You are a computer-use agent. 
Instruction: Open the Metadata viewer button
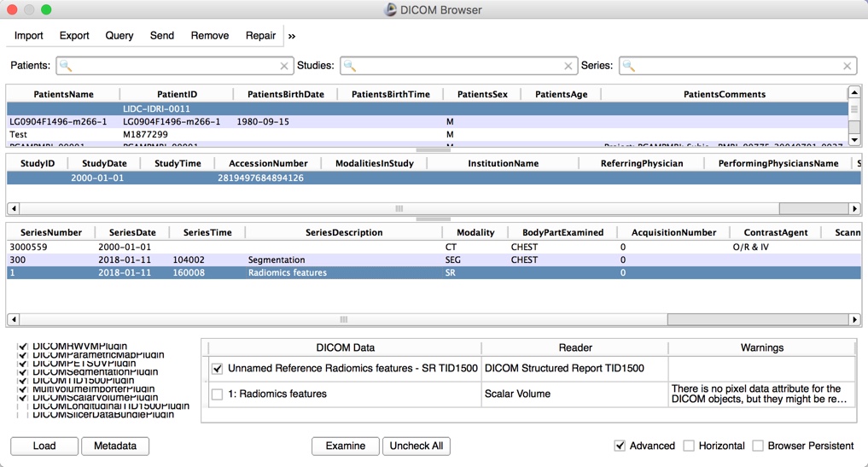click(x=115, y=446)
